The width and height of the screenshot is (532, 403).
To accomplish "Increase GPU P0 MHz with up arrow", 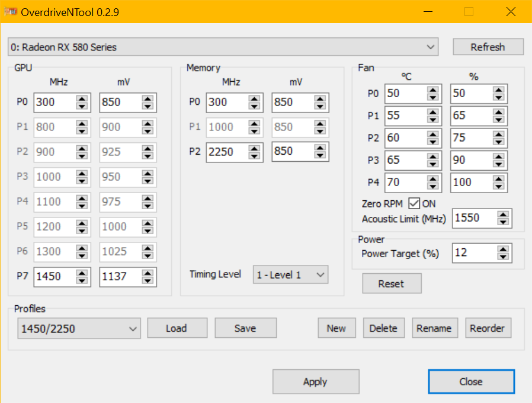I will click(x=82, y=98).
